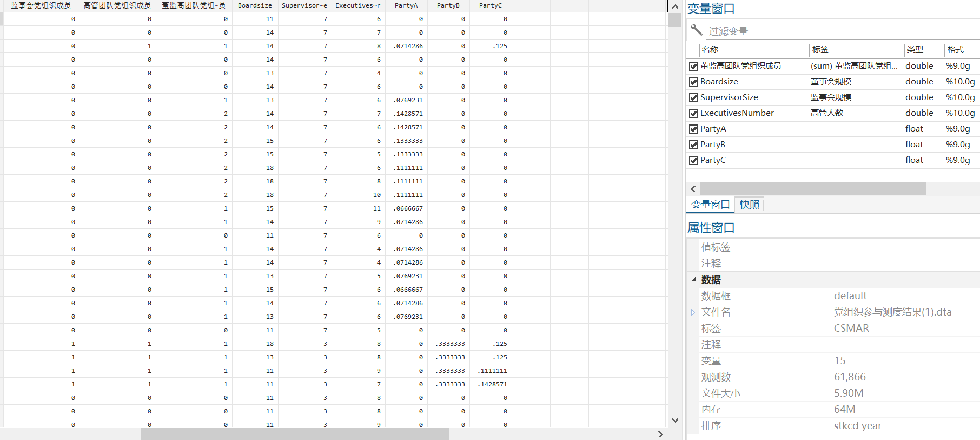
Task: Click the down arrow of the data grid scrollbar
Action: tap(675, 420)
